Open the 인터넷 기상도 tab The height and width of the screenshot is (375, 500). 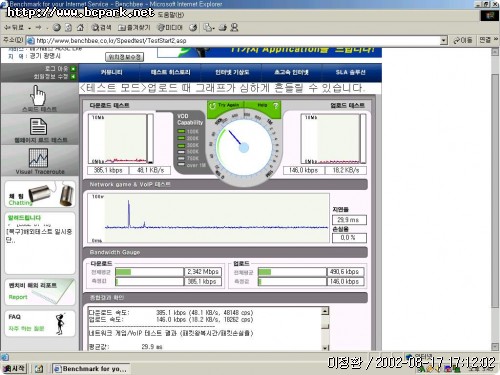(x=232, y=72)
